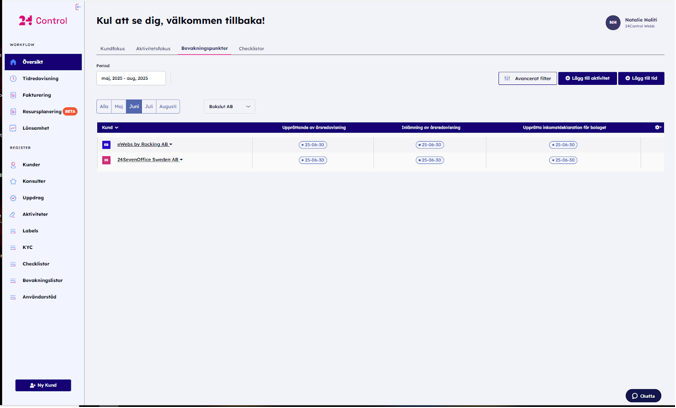Open the Användarstöd icon
This screenshot has width=676, height=408.
click(x=13, y=297)
